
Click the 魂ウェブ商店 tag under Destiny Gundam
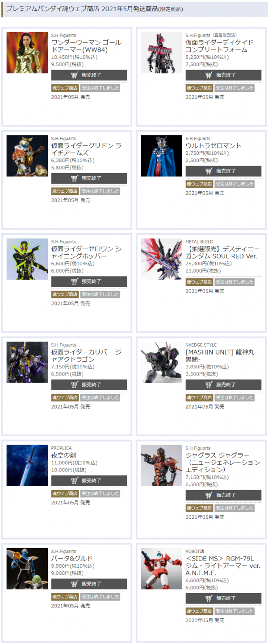(x=199, y=282)
